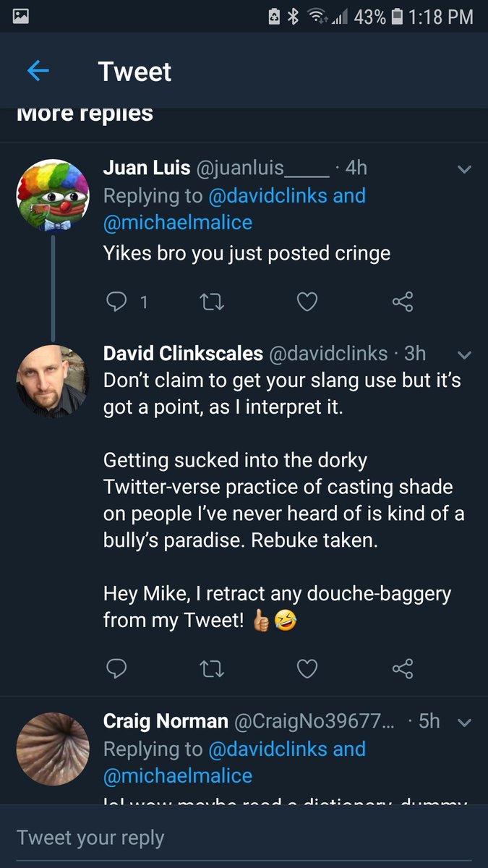This screenshot has width=488, height=868.
Task: Like Juan Luis's tweet
Action: (307, 302)
